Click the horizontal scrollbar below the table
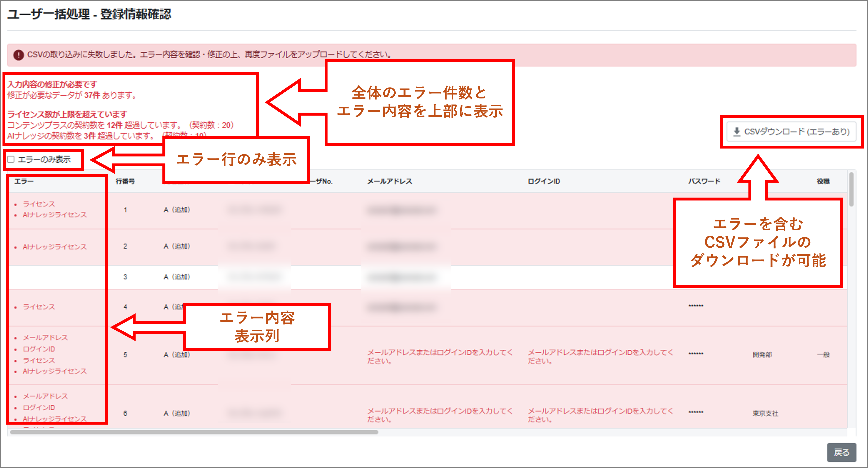868x468 pixels. [194, 432]
